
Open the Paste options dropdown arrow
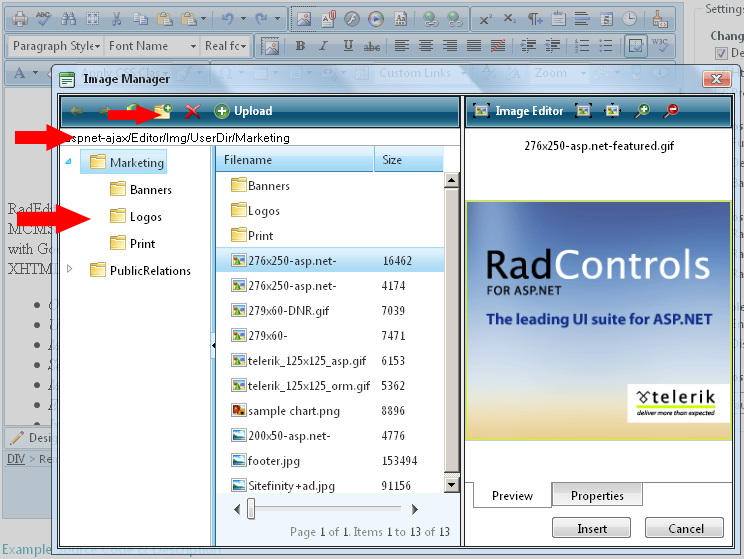pos(204,19)
